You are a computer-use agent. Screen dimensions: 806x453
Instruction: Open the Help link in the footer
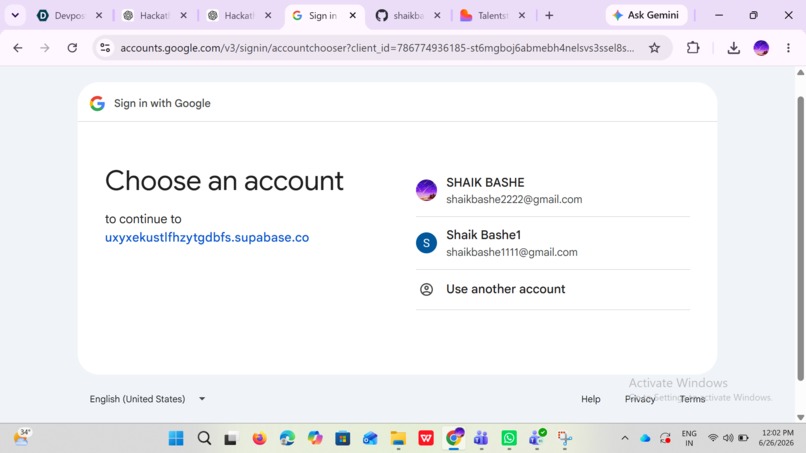click(591, 399)
